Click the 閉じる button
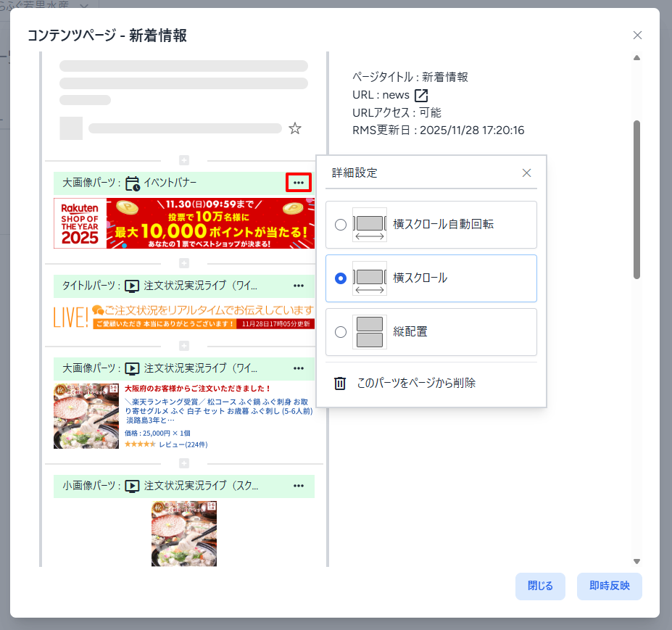This screenshot has height=630, width=672. [540, 586]
